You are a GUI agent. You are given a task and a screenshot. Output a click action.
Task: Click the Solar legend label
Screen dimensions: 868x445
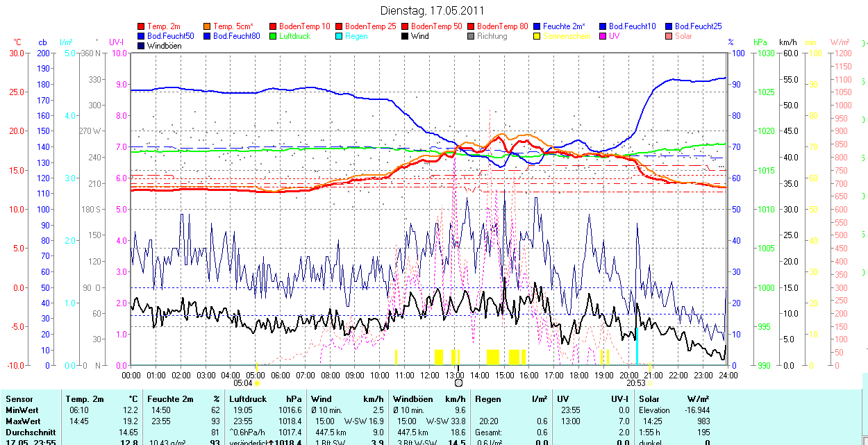(683, 36)
